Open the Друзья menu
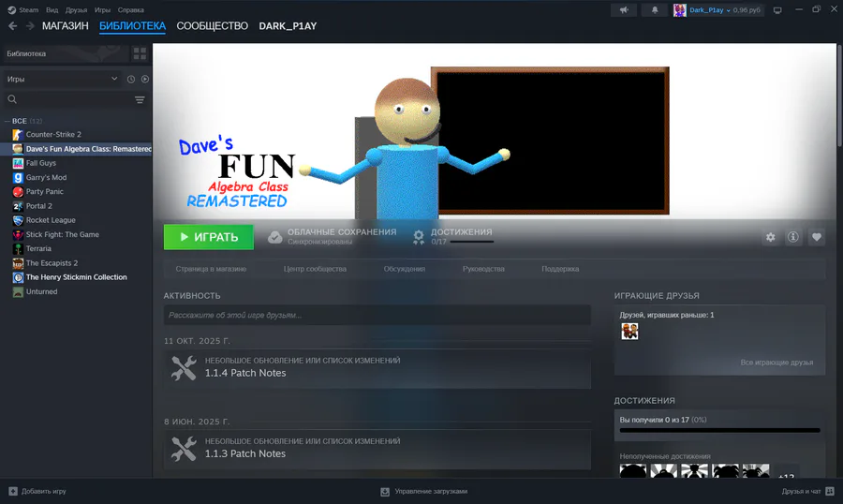This screenshot has width=843, height=504. coord(76,10)
